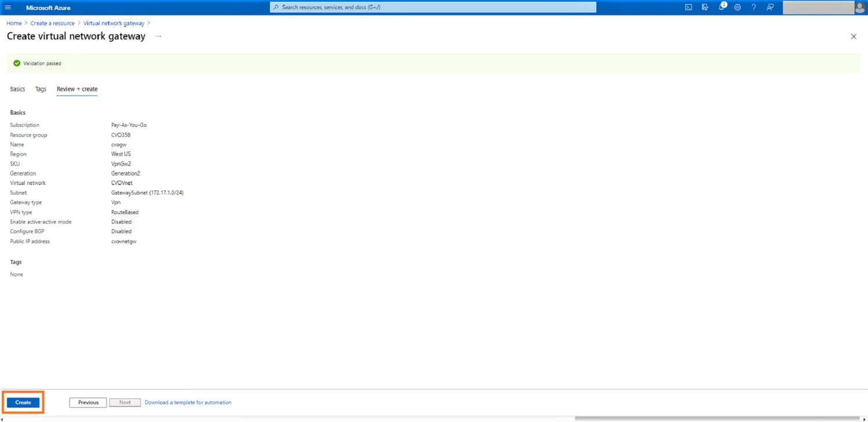Click the horizontal scrollbar at bottom
The width and height of the screenshot is (868, 422).
[x=716, y=419]
